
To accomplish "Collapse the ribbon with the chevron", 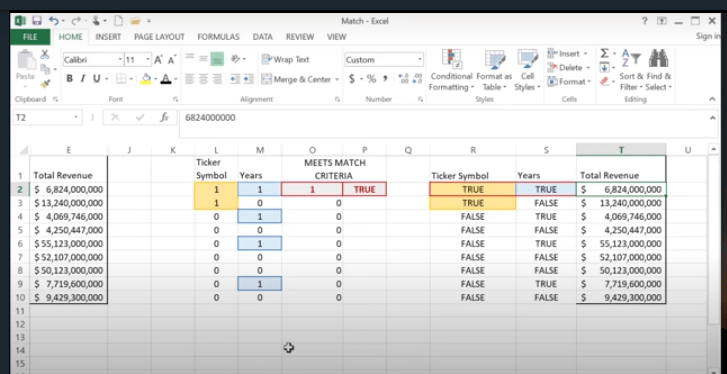I will click(x=712, y=99).
